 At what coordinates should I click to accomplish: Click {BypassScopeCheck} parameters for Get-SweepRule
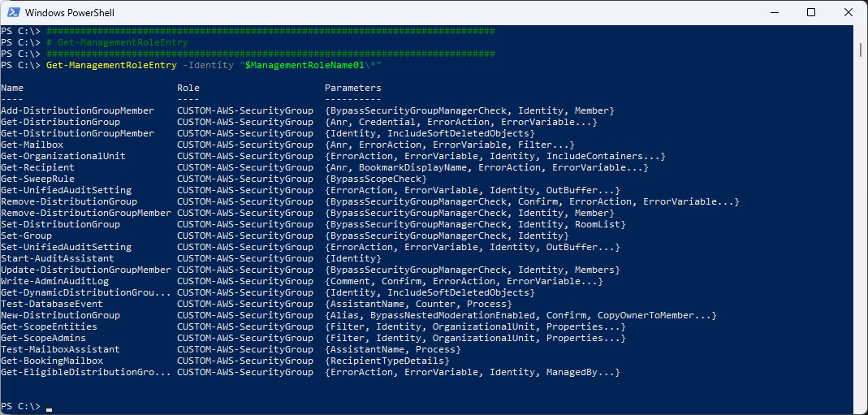point(376,179)
